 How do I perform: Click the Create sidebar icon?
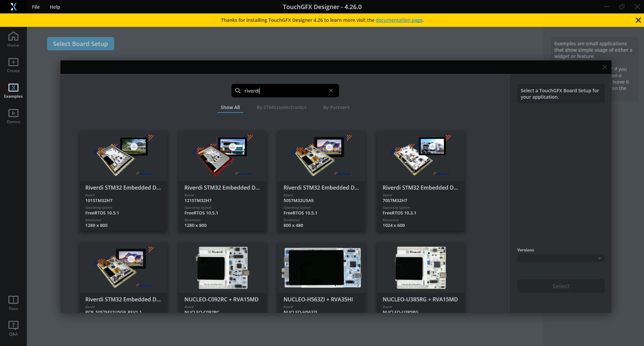(13, 65)
